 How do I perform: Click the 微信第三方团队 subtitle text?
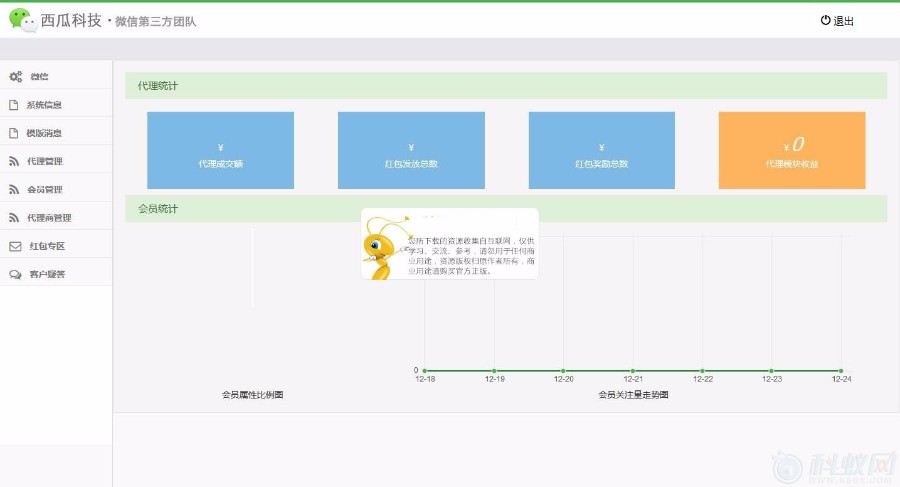point(156,22)
